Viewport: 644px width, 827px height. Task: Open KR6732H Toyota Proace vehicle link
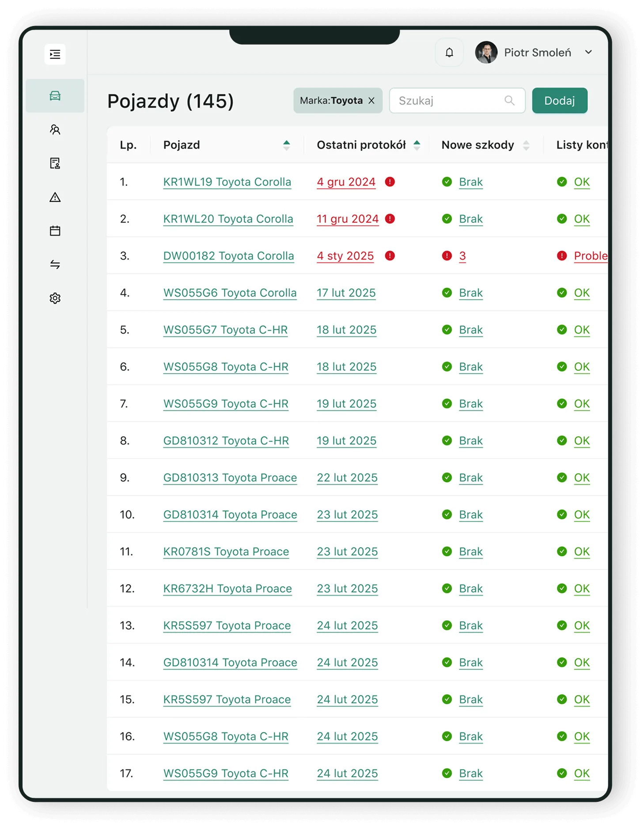[227, 589]
